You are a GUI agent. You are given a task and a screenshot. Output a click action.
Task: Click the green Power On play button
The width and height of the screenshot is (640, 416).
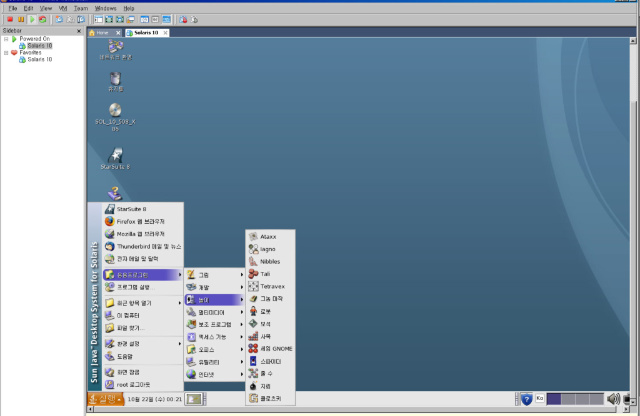click(32, 19)
